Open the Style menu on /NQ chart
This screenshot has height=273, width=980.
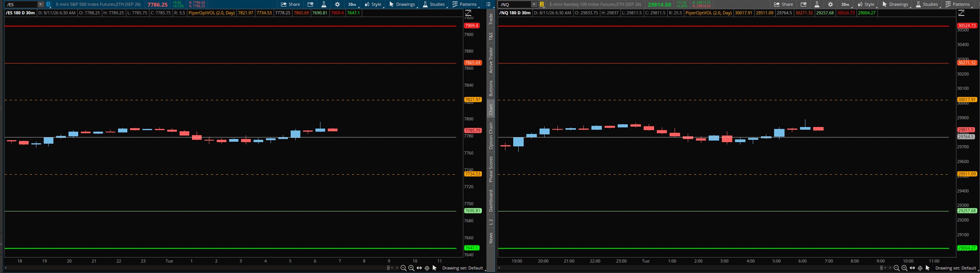(866, 4)
